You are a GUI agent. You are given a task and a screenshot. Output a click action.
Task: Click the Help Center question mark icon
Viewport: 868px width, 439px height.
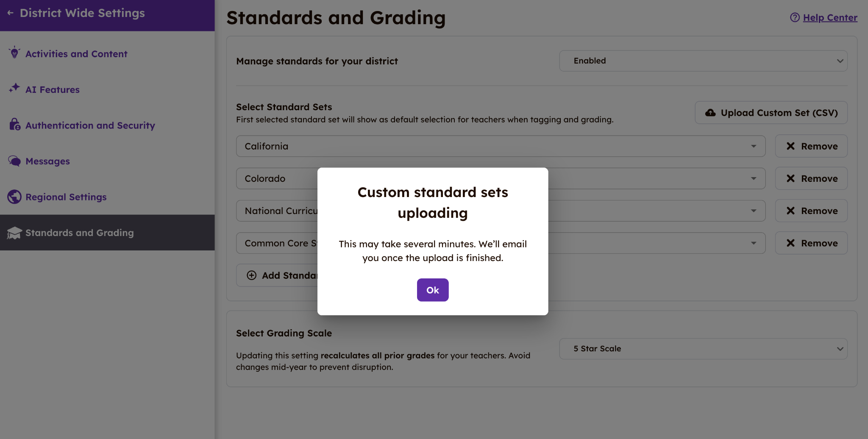(795, 17)
